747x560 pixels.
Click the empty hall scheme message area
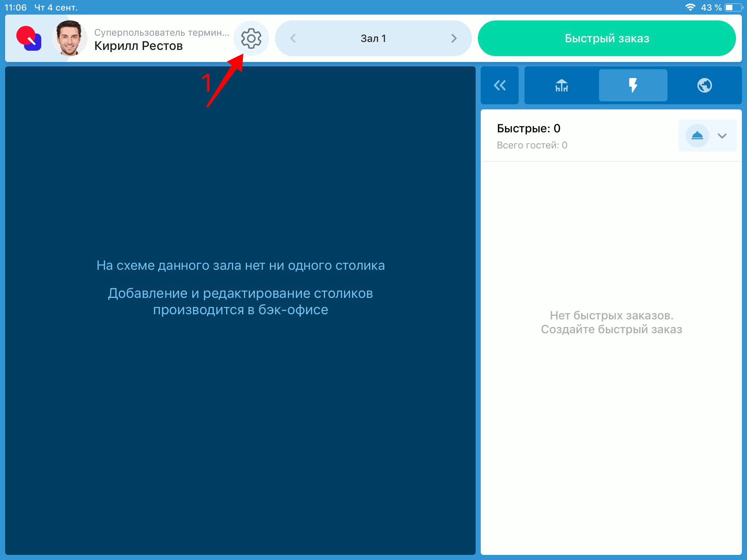pyautogui.click(x=240, y=287)
